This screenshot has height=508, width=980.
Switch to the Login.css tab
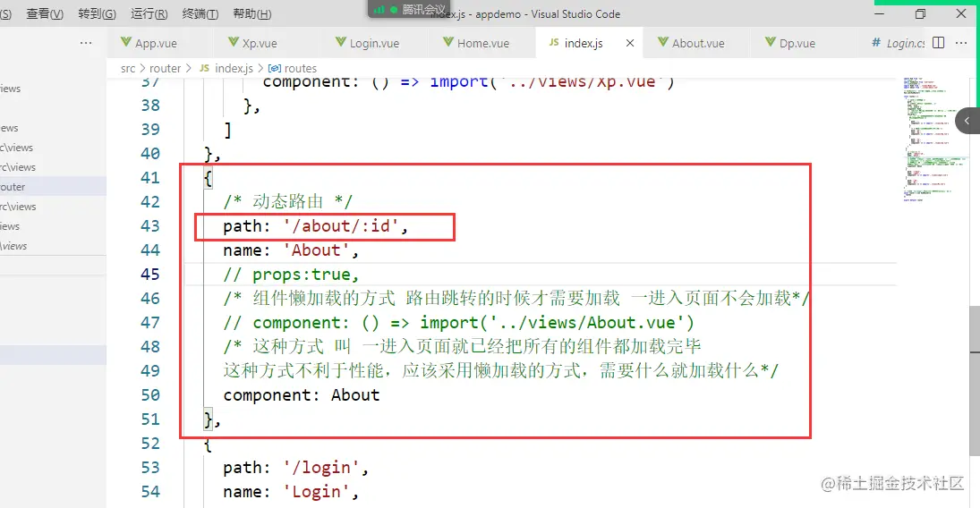tap(905, 43)
